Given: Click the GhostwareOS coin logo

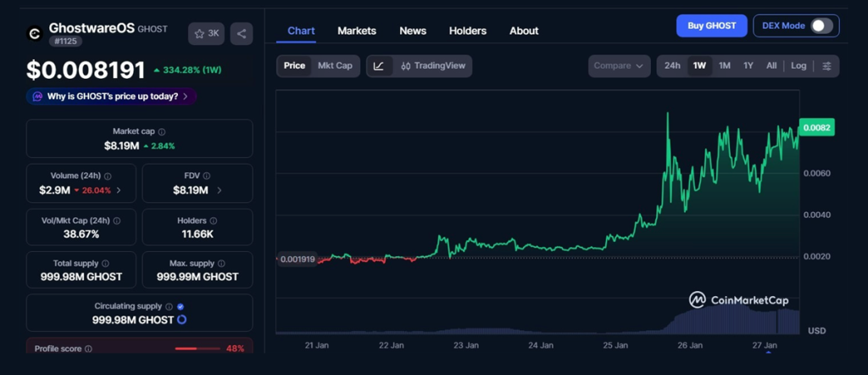Looking at the screenshot, I should click(35, 34).
